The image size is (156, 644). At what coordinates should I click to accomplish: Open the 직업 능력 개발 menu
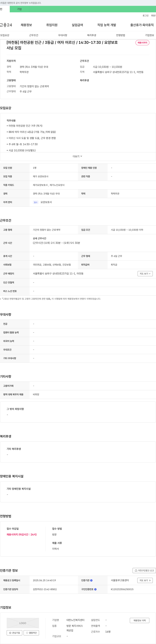pyautogui.click(x=107, y=25)
